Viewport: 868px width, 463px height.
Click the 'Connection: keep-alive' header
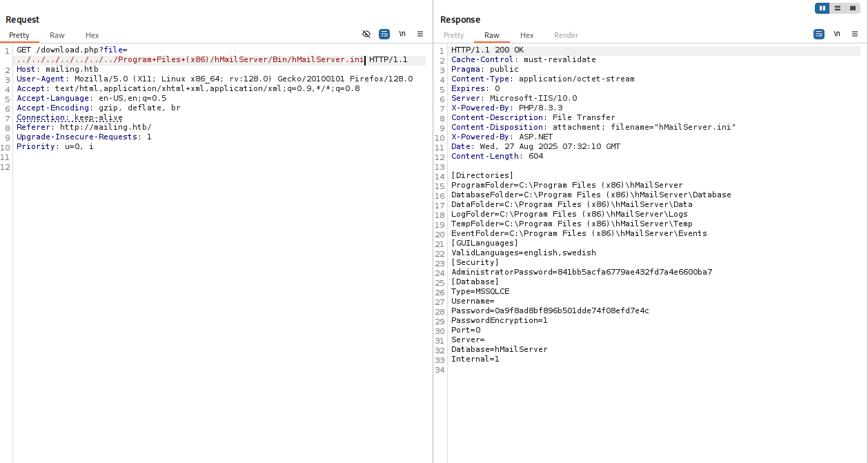pyautogui.click(x=70, y=117)
